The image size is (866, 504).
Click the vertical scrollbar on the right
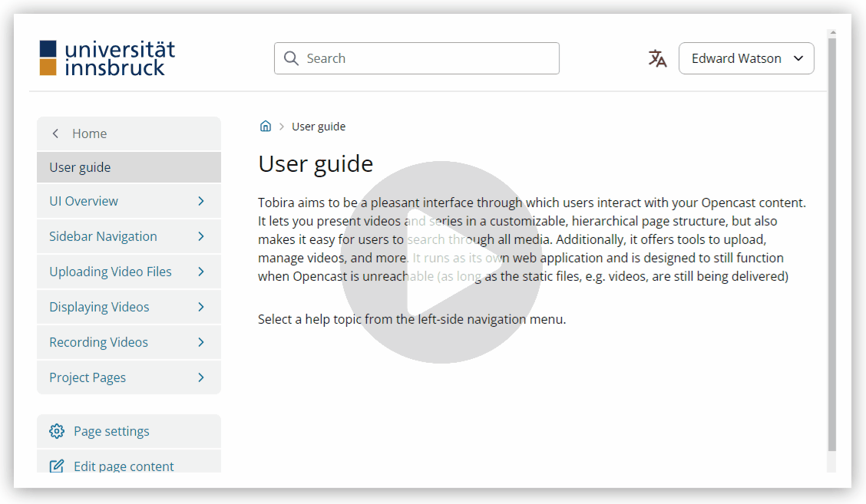coord(831,230)
